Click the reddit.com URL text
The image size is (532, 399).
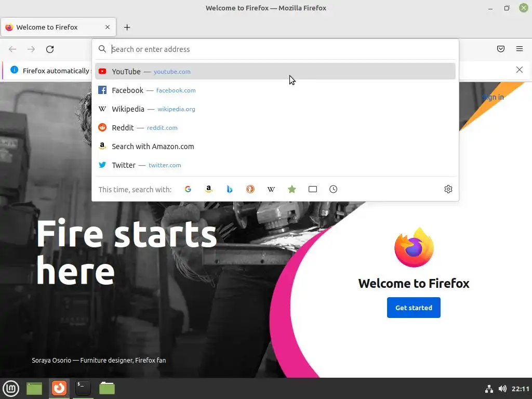(162, 128)
